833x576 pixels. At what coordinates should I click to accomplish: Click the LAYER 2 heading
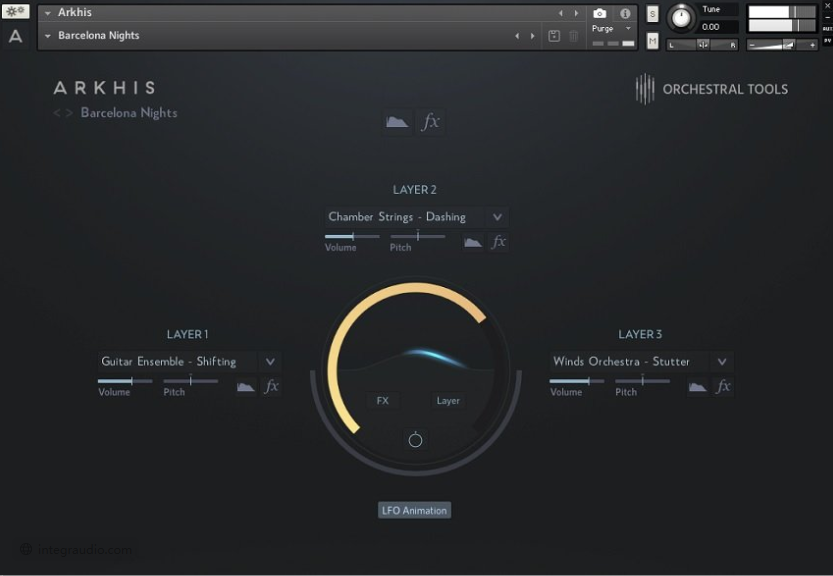pyautogui.click(x=415, y=190)
